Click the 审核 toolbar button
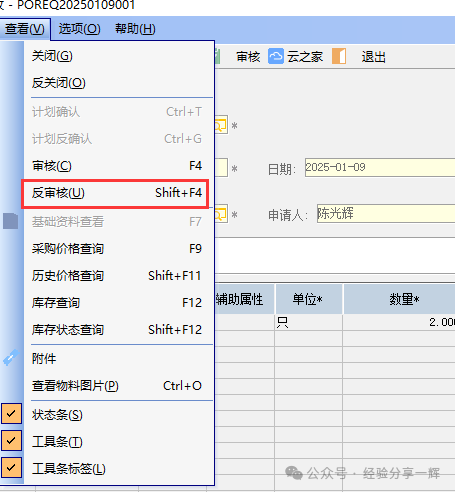Screen dimensions: 455x492 click(248, 57)
